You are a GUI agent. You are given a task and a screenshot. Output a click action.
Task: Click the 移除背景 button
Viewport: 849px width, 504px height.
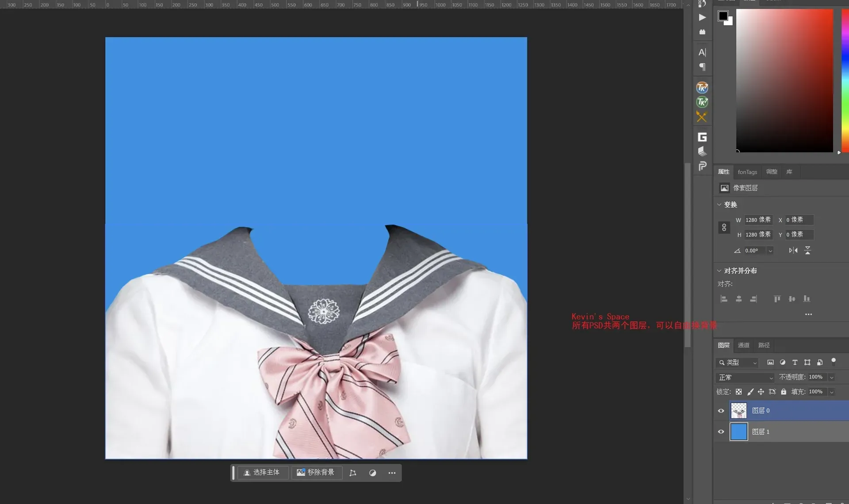click(x=317, y=473)
